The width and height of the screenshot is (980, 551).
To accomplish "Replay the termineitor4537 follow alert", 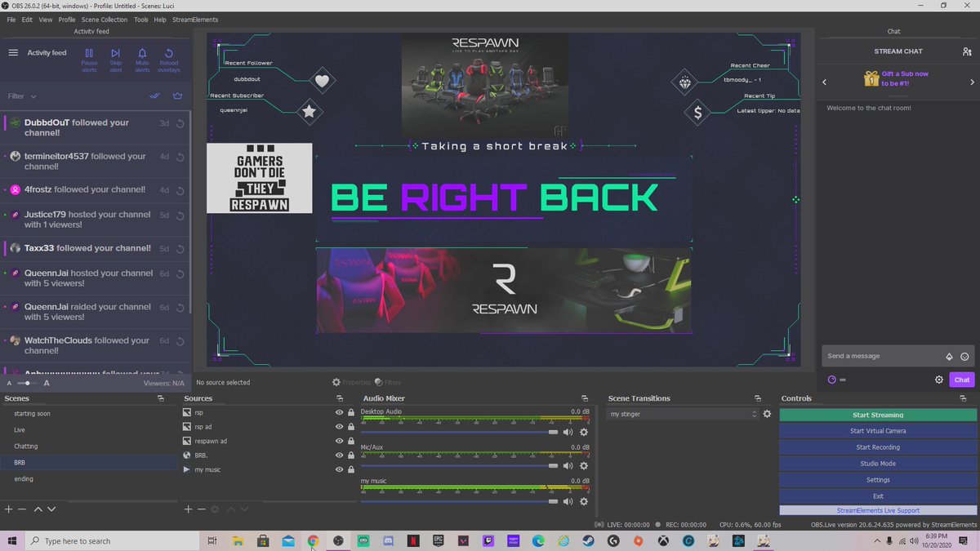I will point(179,157).
